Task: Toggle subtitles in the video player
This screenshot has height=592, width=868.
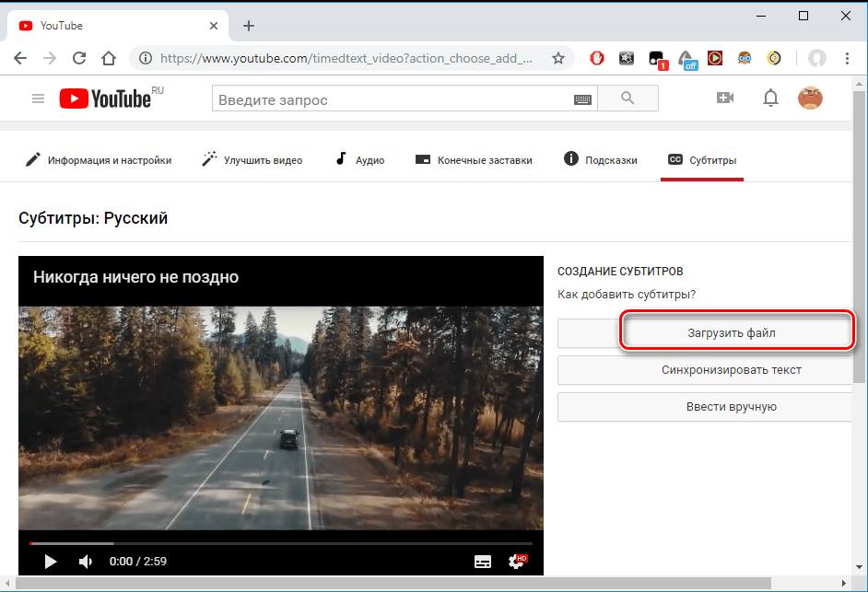Action: [x=483, y=561]
